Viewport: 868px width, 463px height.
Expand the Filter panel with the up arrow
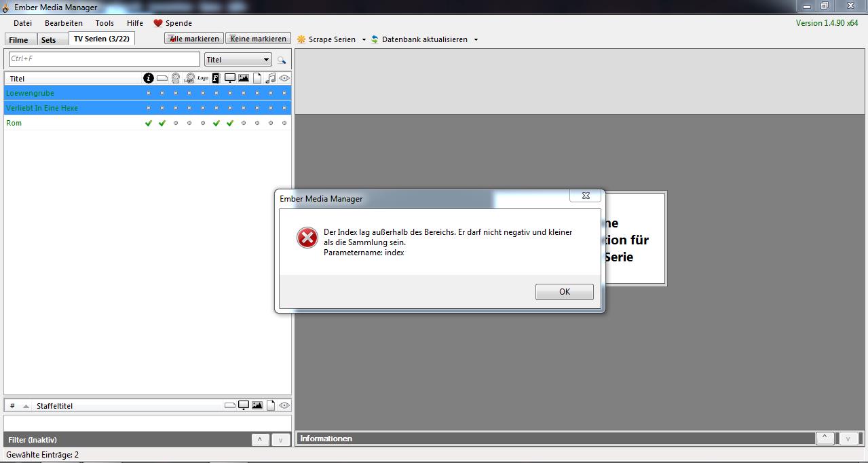click(x=260, y=440)
